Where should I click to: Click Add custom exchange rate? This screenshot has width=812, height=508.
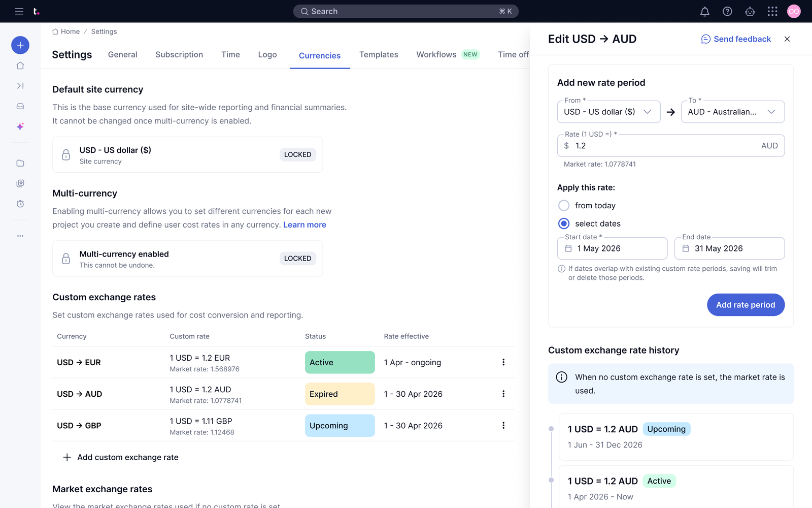pos(120,457)
